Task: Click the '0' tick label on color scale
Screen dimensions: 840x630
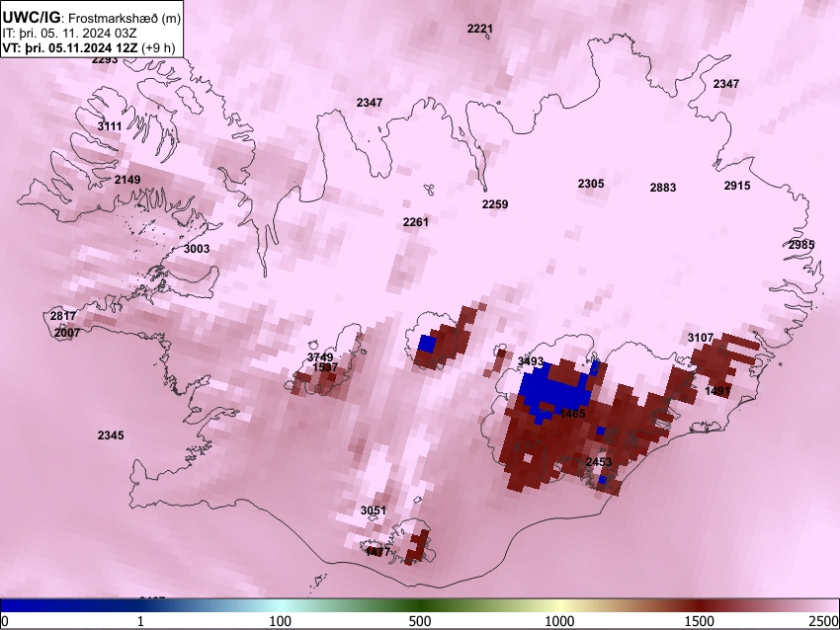Action: (5, 621)
